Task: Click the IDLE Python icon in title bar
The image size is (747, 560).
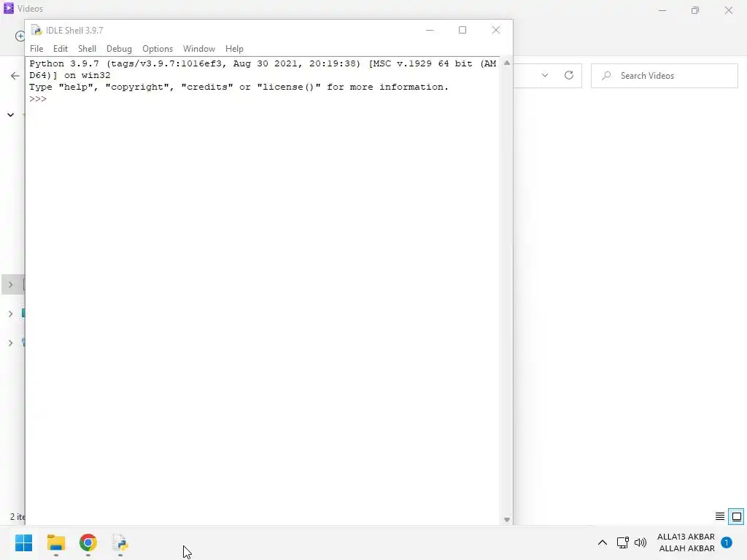Action: (36, 31)
